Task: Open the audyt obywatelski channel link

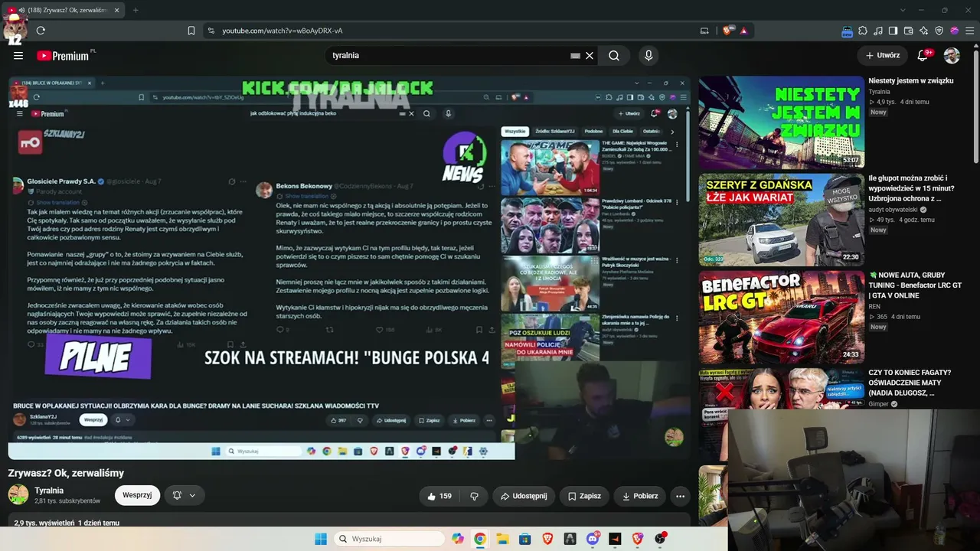Action: pos(893,210)
